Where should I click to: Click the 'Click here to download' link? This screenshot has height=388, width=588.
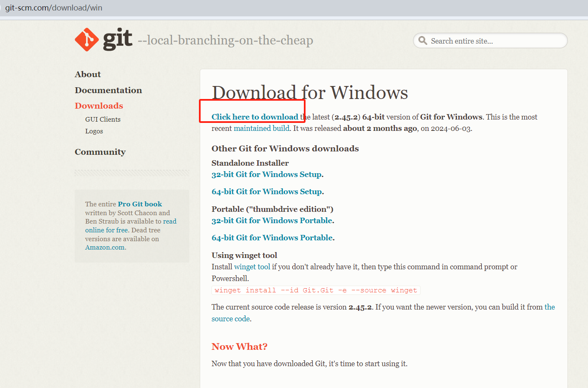point(255,117)
